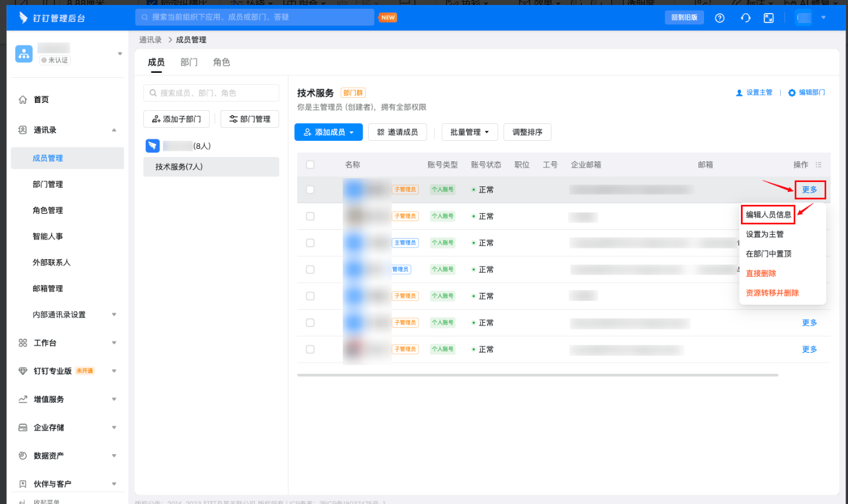Click the organization icon in the department tree

click(153, 146)
